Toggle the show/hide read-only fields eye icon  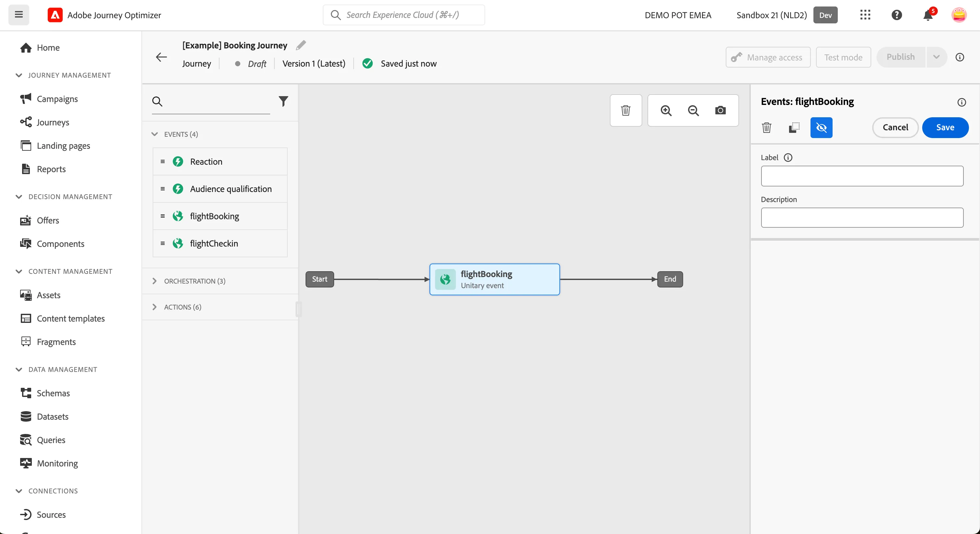821,128
